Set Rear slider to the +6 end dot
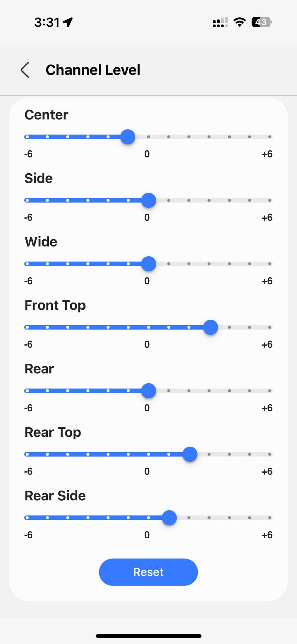Screen dimensions: 297x644 point(270,391)
